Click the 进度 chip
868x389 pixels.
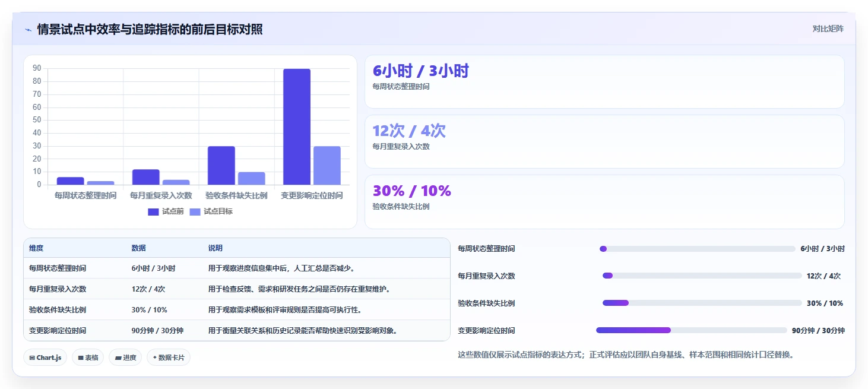tap(125, 358)
